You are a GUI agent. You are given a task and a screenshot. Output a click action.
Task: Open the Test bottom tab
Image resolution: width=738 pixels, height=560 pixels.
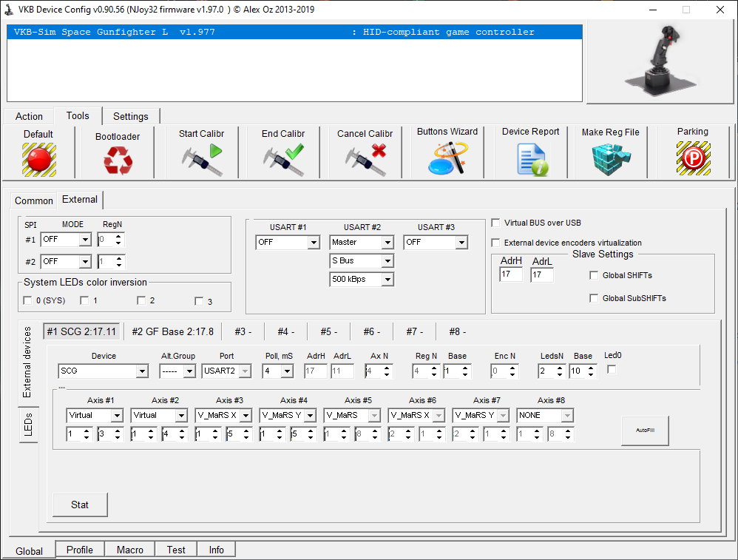(176, 550)
